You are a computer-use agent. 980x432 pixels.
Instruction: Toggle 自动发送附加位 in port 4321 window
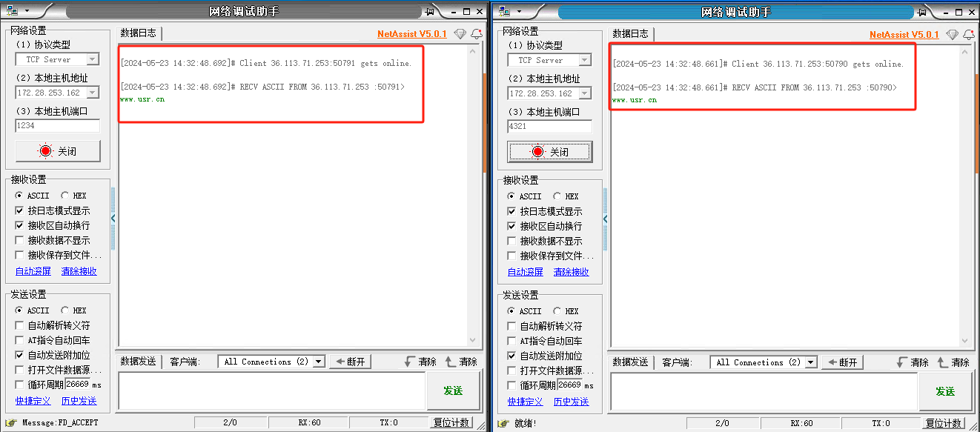(512, 356)
